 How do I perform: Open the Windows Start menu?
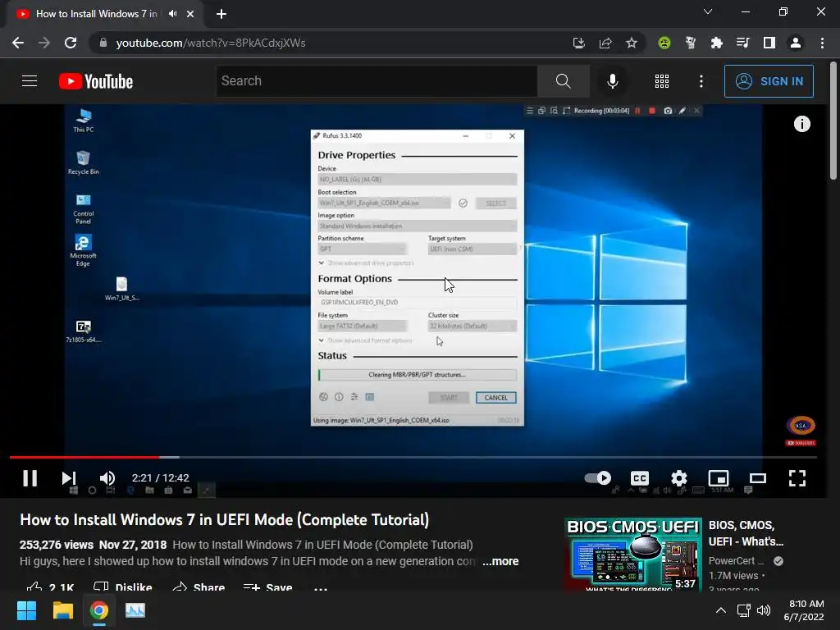(26, 610)
